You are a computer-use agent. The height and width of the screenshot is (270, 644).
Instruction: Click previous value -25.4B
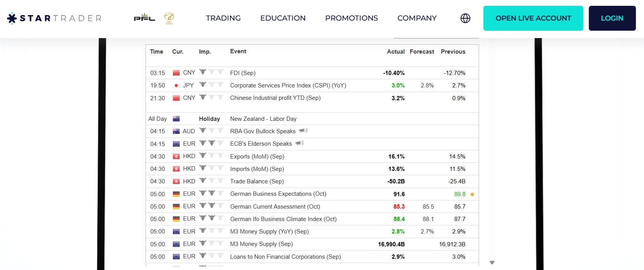point(457,181)
